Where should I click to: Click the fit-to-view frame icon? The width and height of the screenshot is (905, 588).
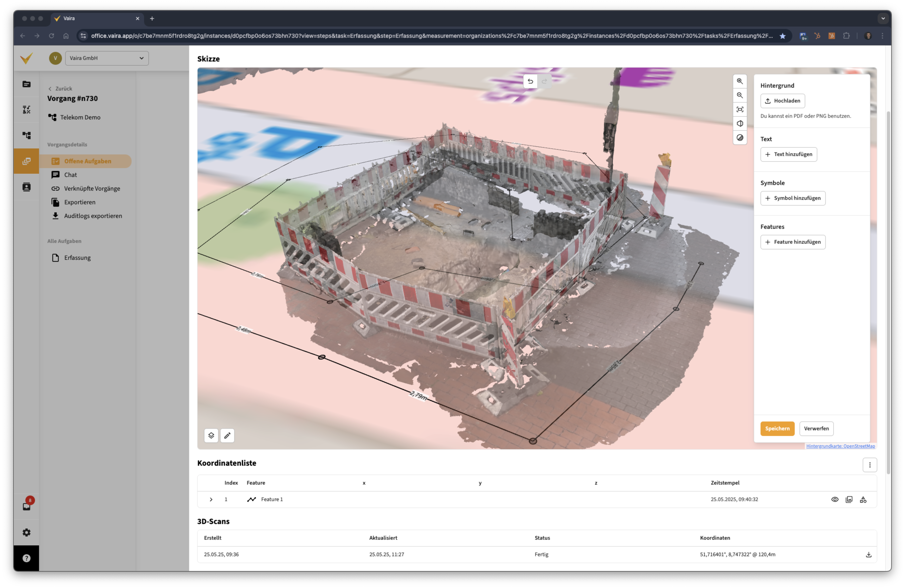(x=740, y=109)
